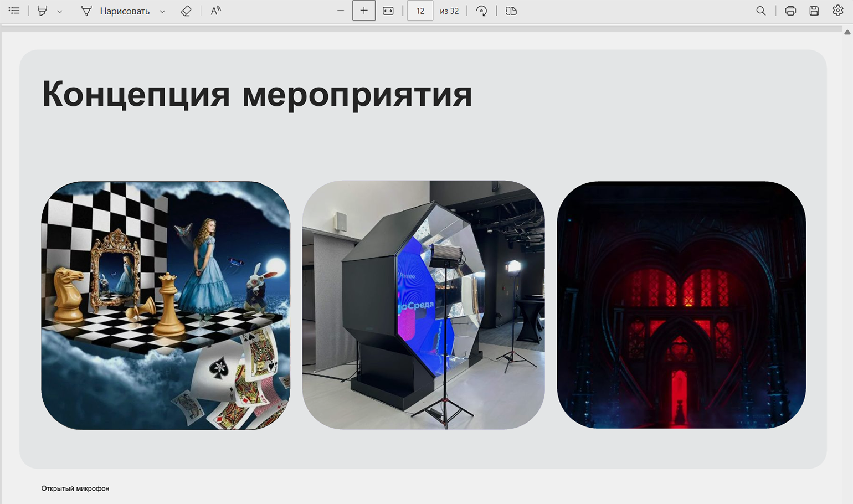853x504 pixels.
Task: Open PDF viewer settings gear
Action: point(838,11)
